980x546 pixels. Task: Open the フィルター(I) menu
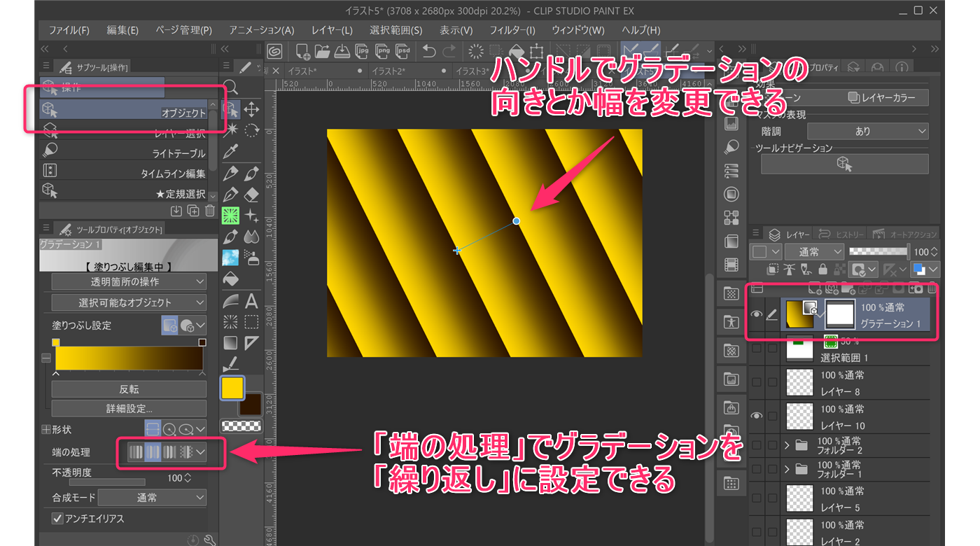[512, 30]
